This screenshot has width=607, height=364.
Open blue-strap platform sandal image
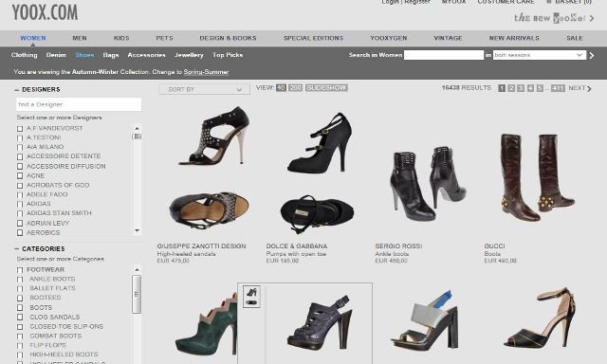425,320
